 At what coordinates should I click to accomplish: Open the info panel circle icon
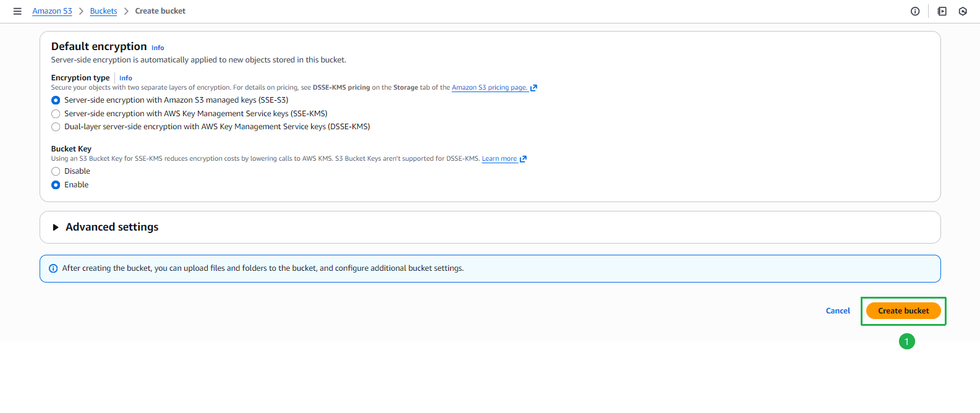(915, 11)
